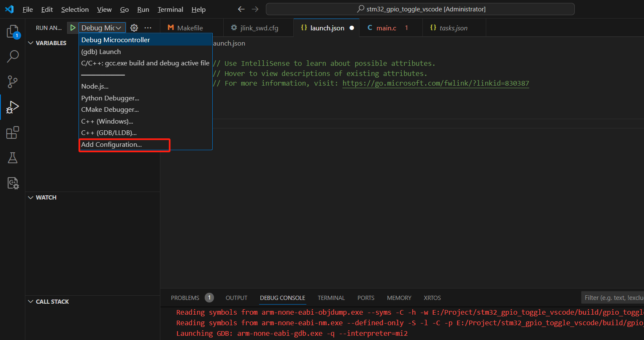Collapse the WATCH section
The height and width of the screenshot is (340, 644).
pyautogui.click(x=30, y=197)
